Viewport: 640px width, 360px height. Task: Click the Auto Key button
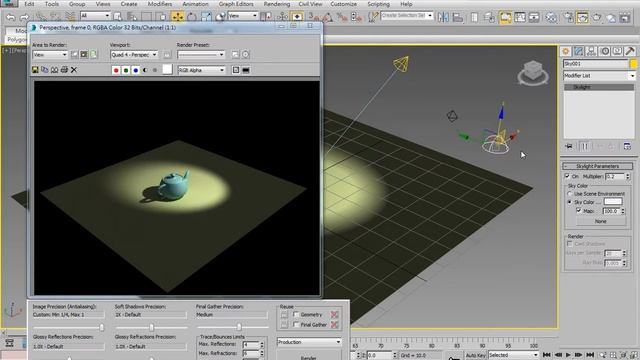click(x=476, y=355)
